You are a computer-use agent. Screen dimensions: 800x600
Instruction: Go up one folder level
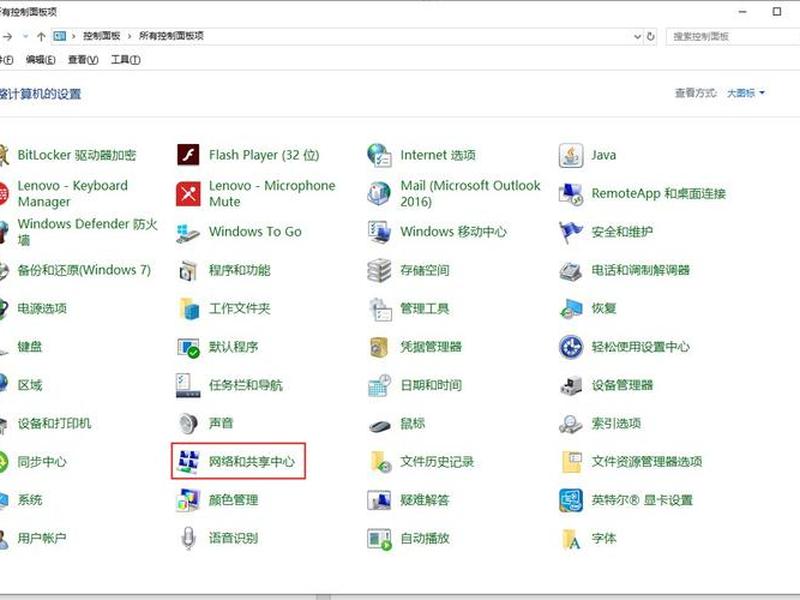point(41,36)
